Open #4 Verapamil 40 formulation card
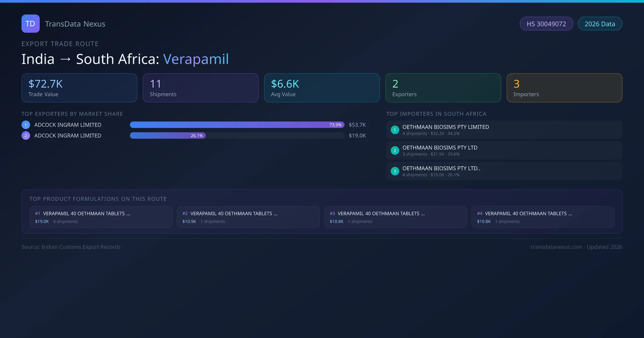Viewport: 644px width, 338px height. coord(543,217)
